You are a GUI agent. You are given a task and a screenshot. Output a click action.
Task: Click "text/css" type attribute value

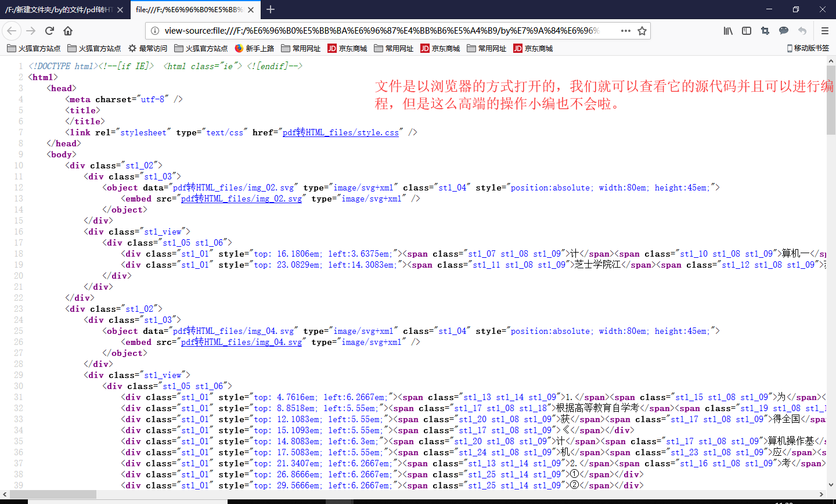pyautogui.click(x=225, y=132)
